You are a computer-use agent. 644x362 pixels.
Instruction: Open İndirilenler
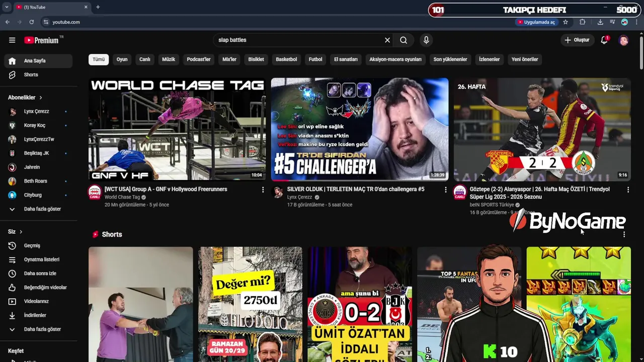[39, 315]
